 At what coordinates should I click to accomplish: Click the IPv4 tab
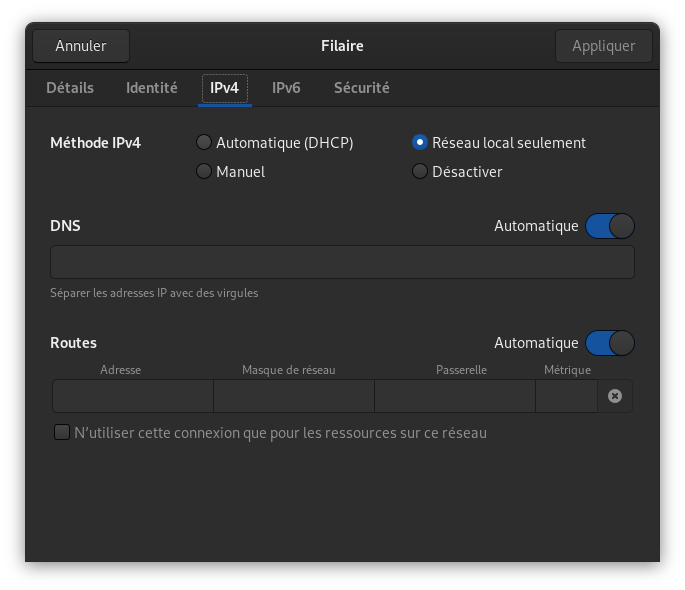point(224,88)
